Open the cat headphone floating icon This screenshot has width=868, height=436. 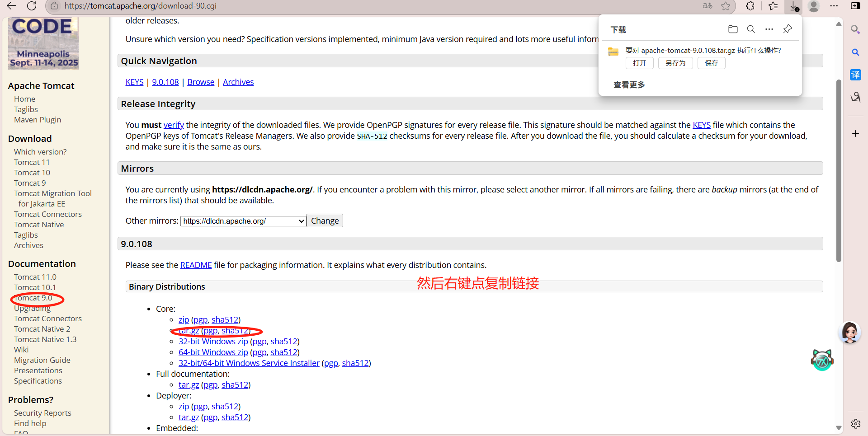pos(822,360)
